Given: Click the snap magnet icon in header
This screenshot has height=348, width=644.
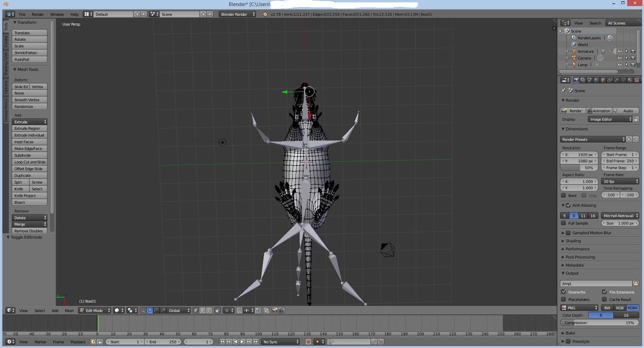Looking at the screenshot, I should click(239, 310).
